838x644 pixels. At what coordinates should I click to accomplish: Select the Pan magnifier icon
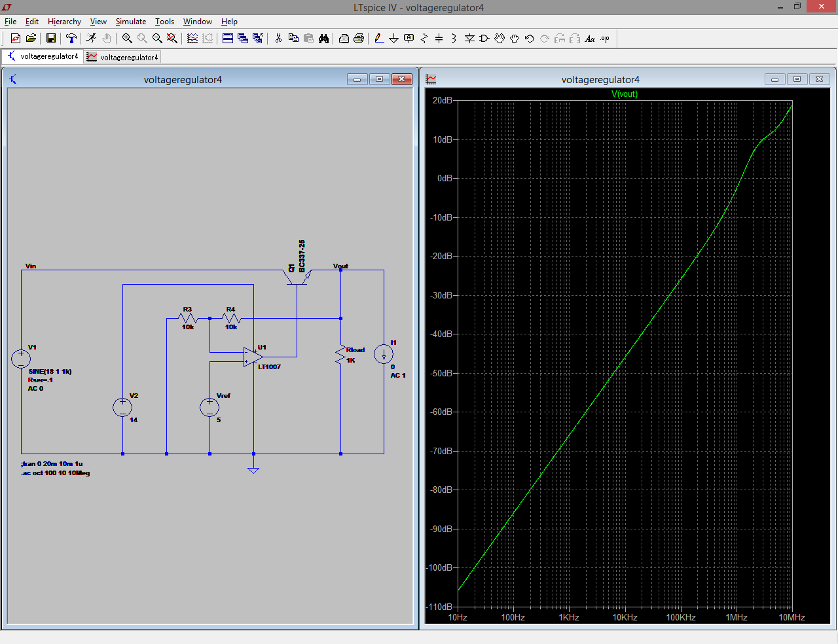tap(142, 39)
